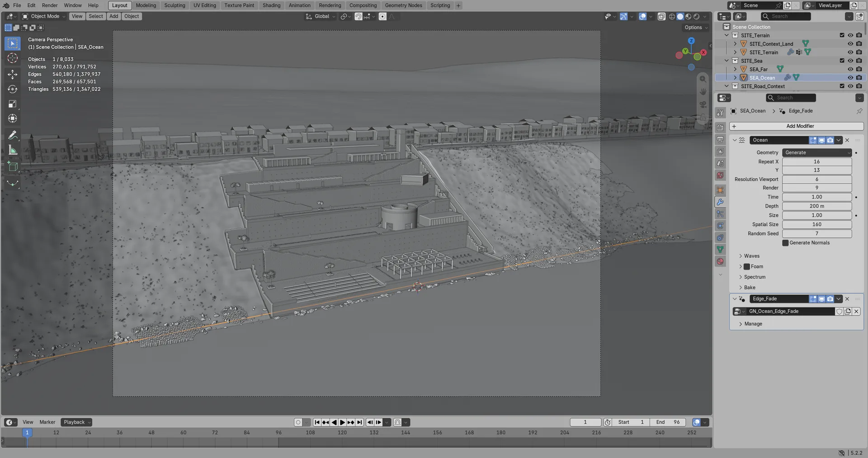The width and height of the screenshot is (868, 458).
Task: Open the Render menu
Action: pyautogui.click(x=50, y=5)
